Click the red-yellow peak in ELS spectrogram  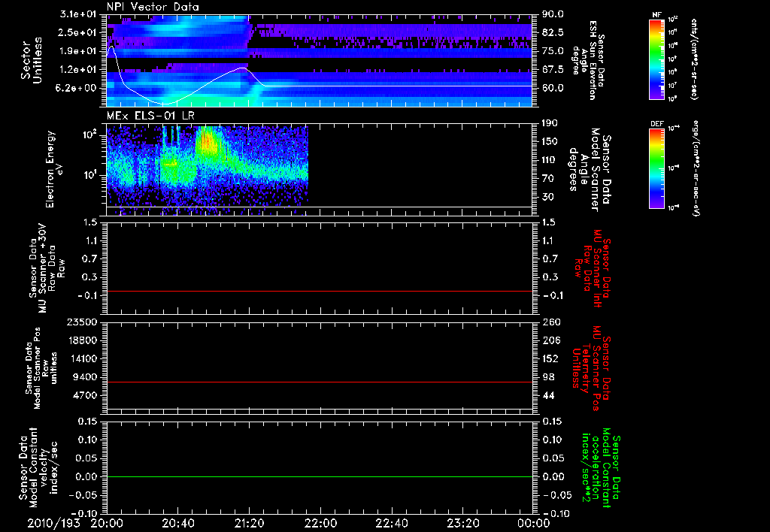pos(207,142)
